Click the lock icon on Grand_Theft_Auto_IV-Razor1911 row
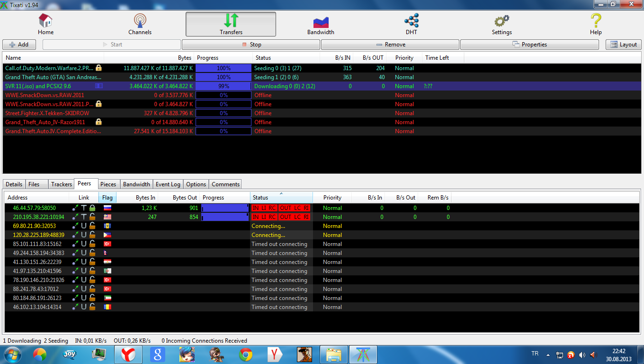This screenshot has height=364, width=644. tap(98, 122)
